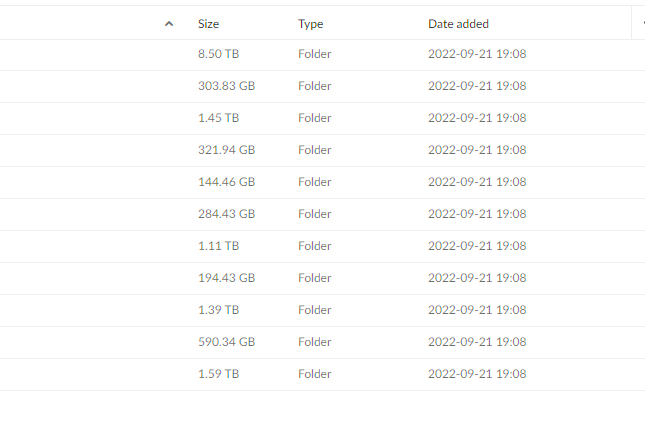Click the date added for 8.50 TB folder
The height and width of the screenshot is (422, 645).
(477, 54)
